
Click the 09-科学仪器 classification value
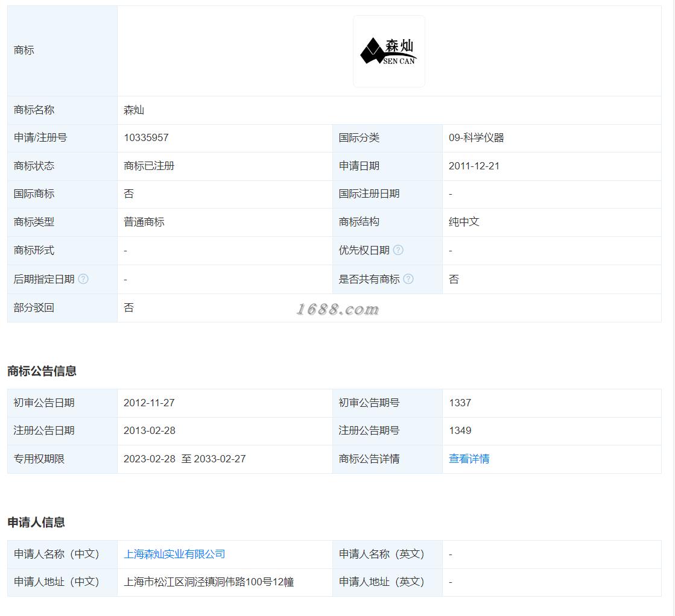(476, 137)
